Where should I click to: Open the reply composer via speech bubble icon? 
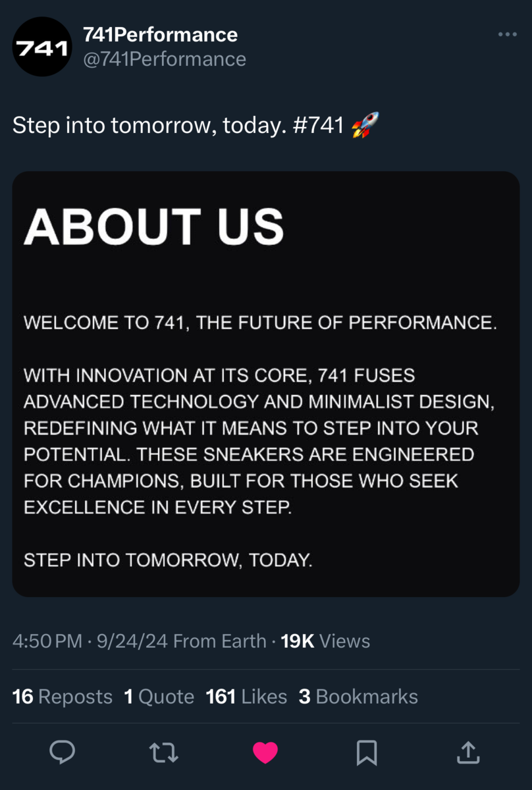click(63, 752)
